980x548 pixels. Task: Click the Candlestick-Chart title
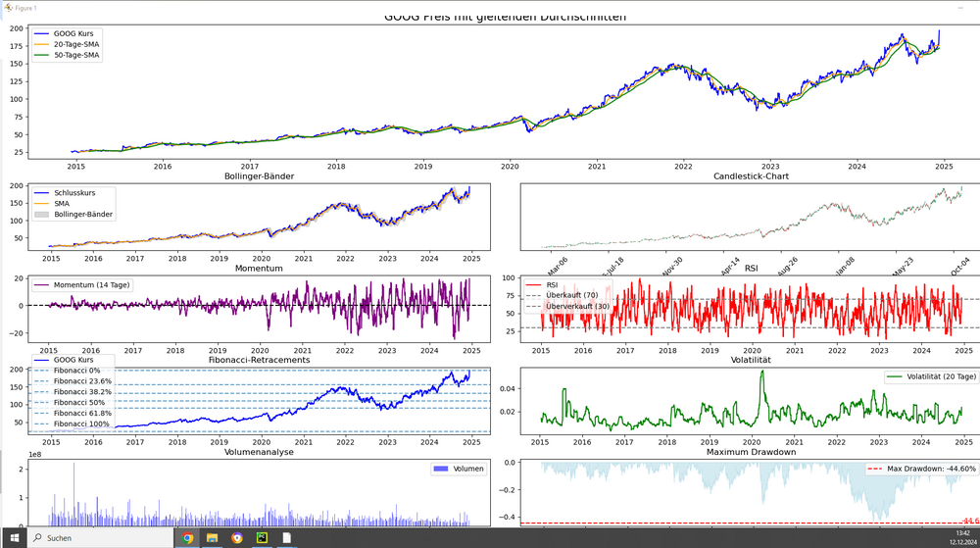751,176
